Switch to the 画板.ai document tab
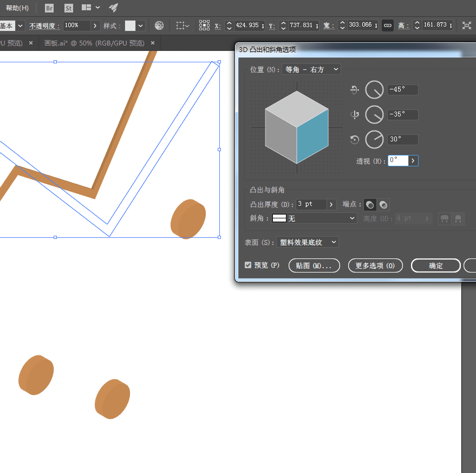The width and height of the screenshot is (476, 473). [94, 43]
